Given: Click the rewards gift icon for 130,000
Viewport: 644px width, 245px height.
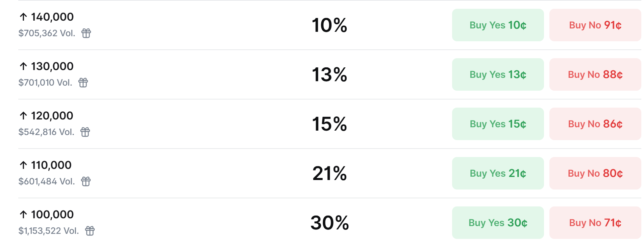Looking at the screenshot, I should (83, 83).
